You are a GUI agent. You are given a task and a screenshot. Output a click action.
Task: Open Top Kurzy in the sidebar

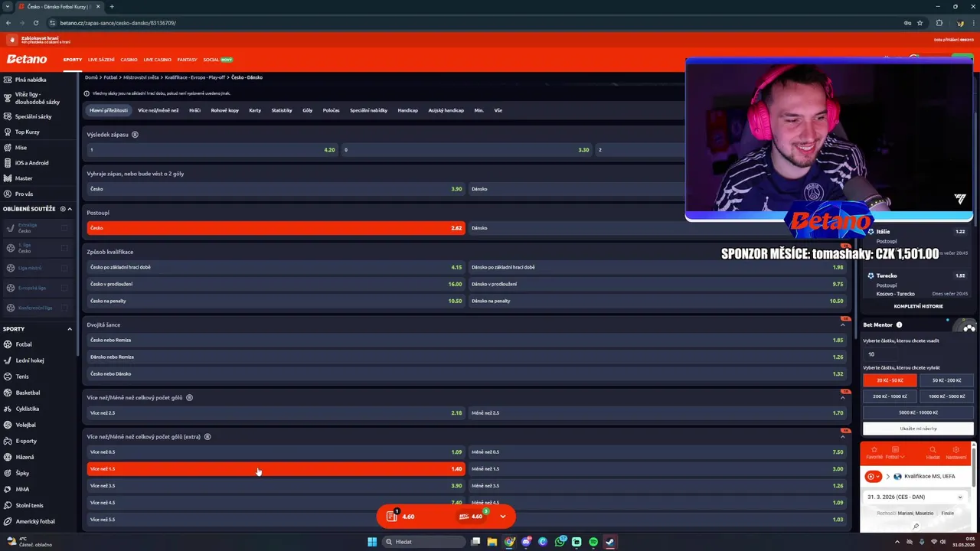coord(27,132)
